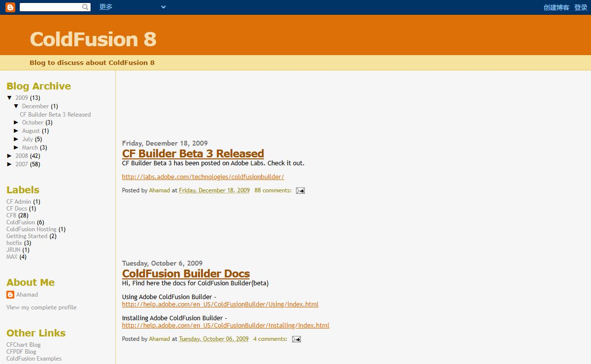Expand the 2008 archive year
The width and height of the screenshot is (591, 364).
tap(9, 156)
